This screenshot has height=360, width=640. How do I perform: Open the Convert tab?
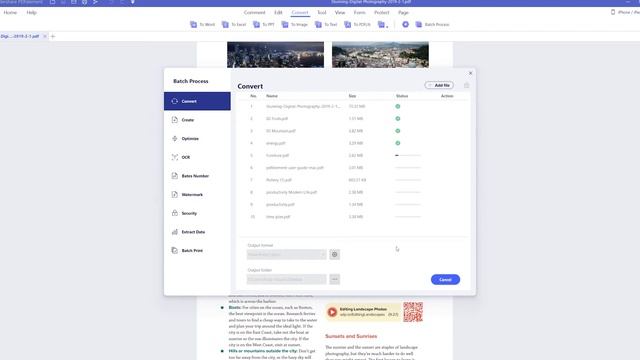tap(300, 13)
